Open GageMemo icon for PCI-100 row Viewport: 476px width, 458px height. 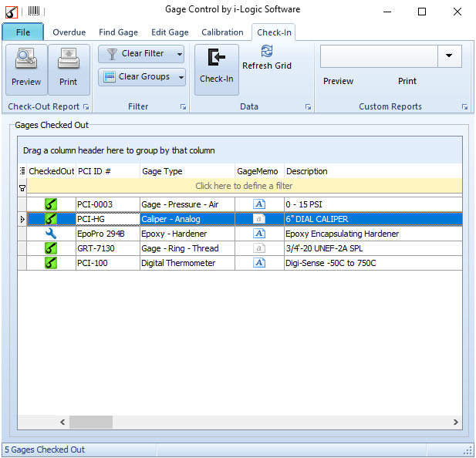(x=259, y=263)
